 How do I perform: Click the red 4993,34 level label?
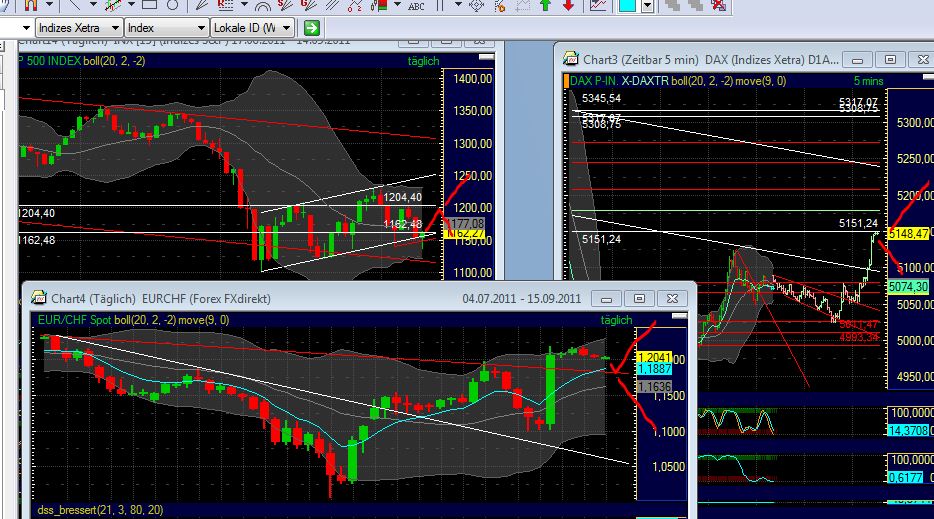859,337
